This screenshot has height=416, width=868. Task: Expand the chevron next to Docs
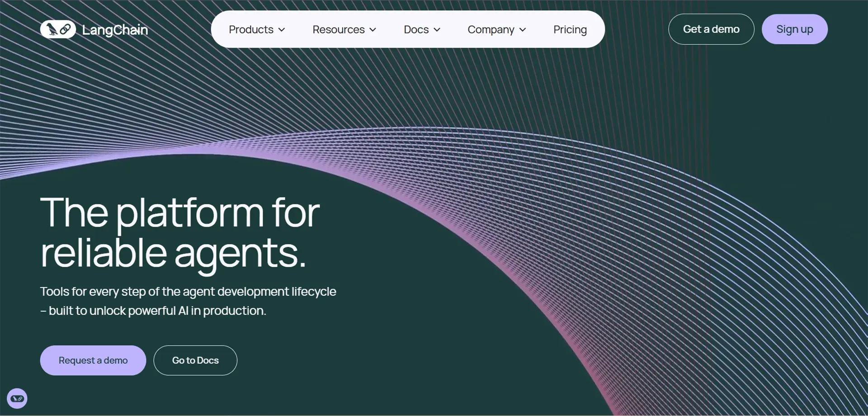tap(437, 30)
